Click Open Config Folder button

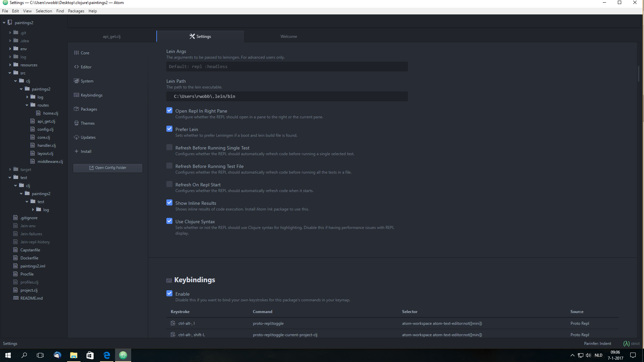click(x=108, y=168)
